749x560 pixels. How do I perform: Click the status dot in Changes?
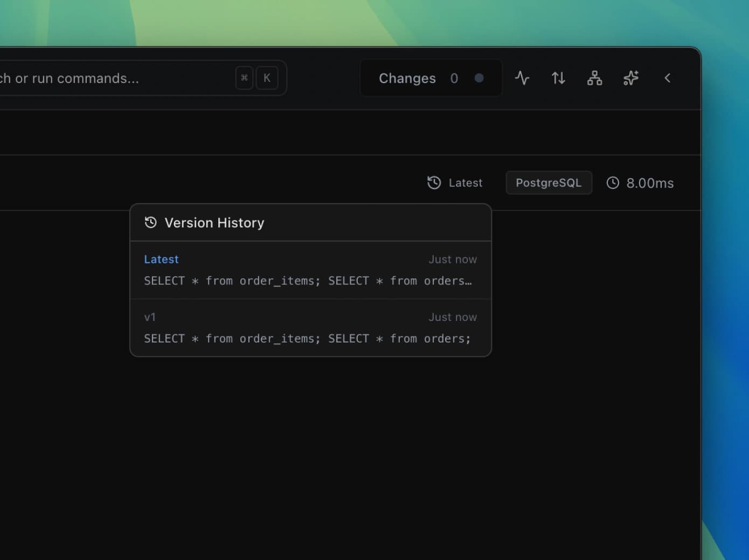pyautogui.click(x=478, y=78)
